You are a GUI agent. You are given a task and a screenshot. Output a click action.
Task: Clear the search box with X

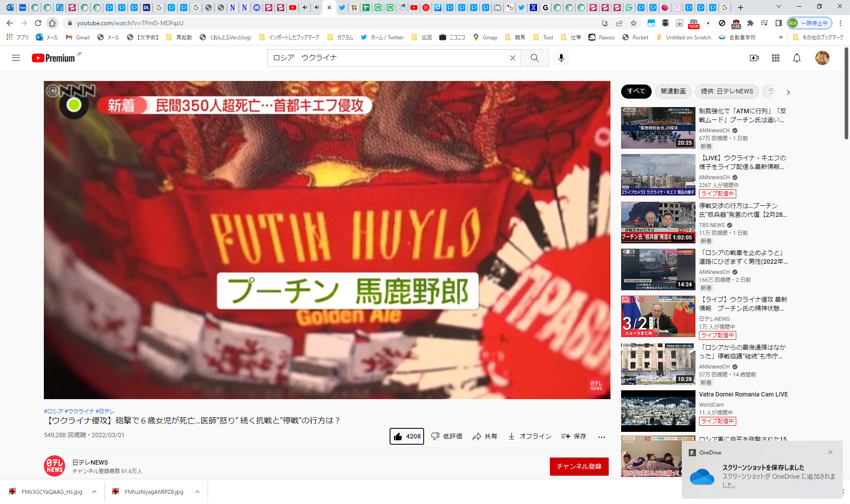tap(512, 58)
